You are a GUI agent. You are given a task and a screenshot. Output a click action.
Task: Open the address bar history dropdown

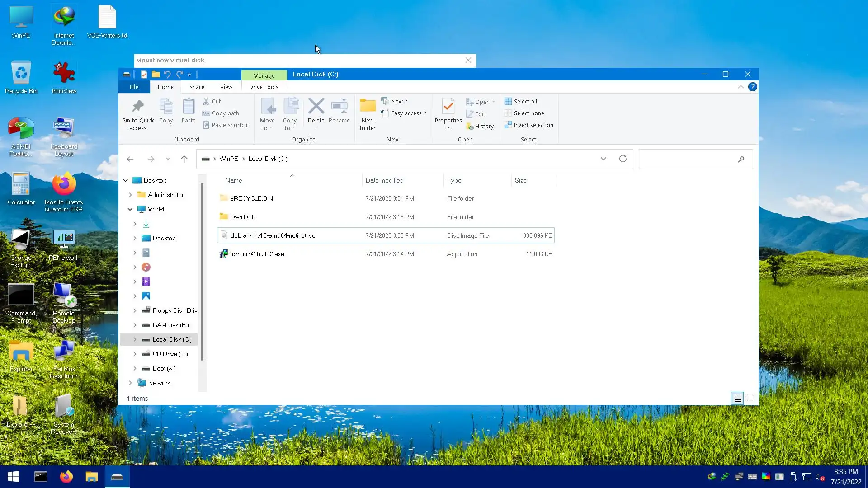click(x=603, y=159)
